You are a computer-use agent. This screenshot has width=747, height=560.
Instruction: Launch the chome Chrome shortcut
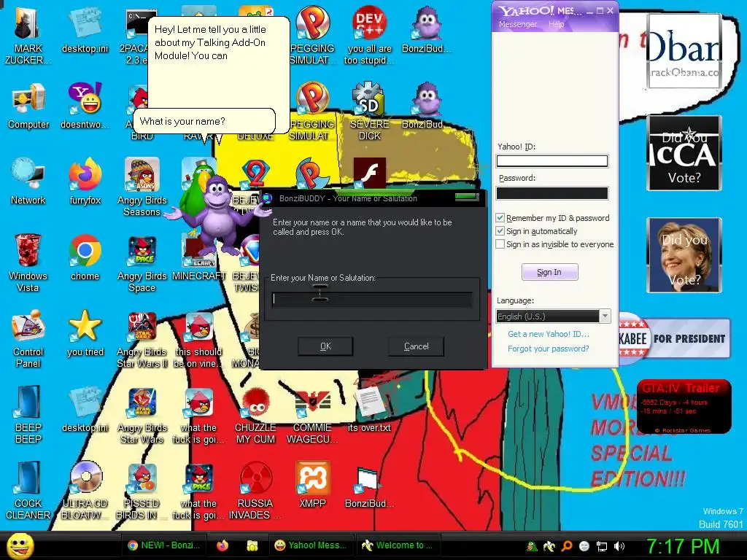pyautogui.click(x=85, y=258)
